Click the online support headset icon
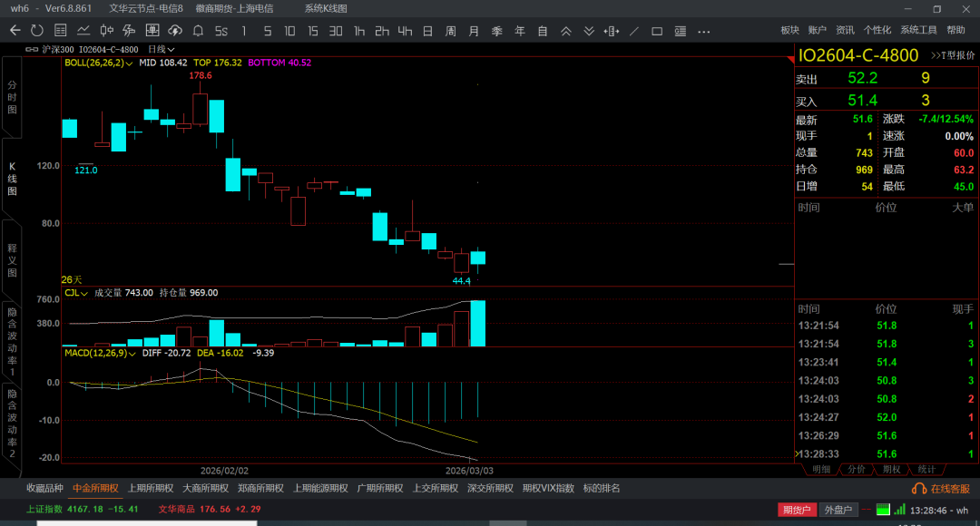The height and width of the screenshot is (526, 980). tap(918, 489)
